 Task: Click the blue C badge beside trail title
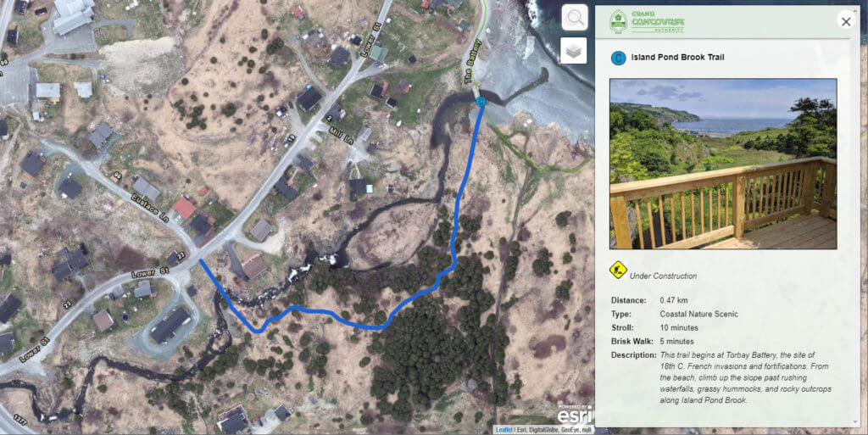coord(618,58)
